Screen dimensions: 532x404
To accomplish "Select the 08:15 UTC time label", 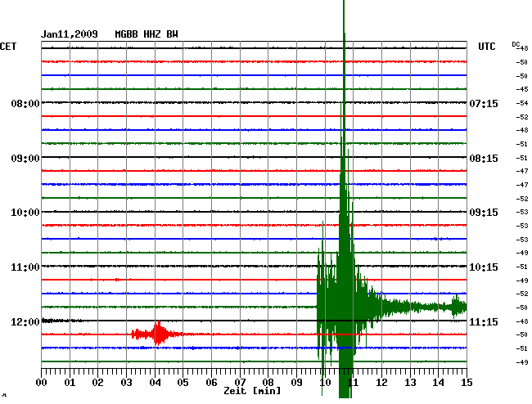I will (x=484, y=159).
